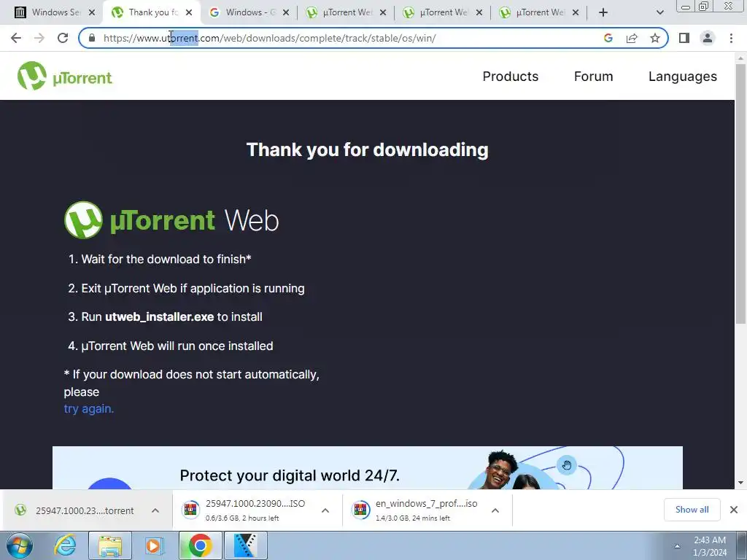Click Show all downloads button
Viewport: 747px width, 560px height.
point(692,510)
